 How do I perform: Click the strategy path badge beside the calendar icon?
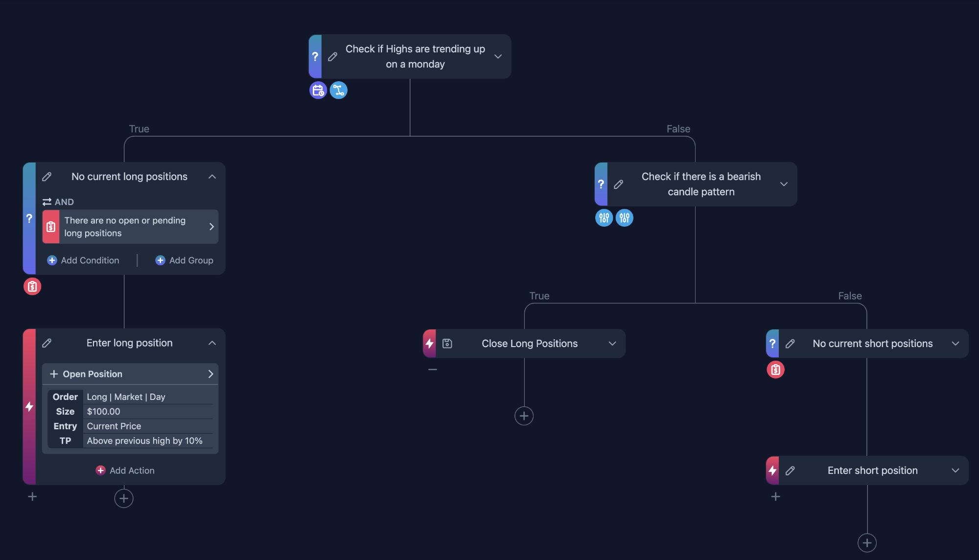339,90
